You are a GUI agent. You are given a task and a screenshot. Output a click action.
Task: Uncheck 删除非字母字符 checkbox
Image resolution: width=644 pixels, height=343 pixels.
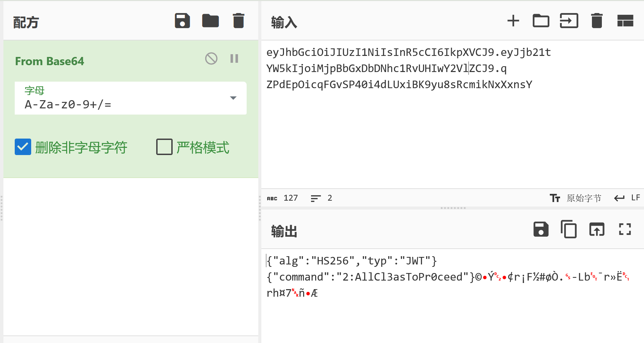click(x=23, y=147)
